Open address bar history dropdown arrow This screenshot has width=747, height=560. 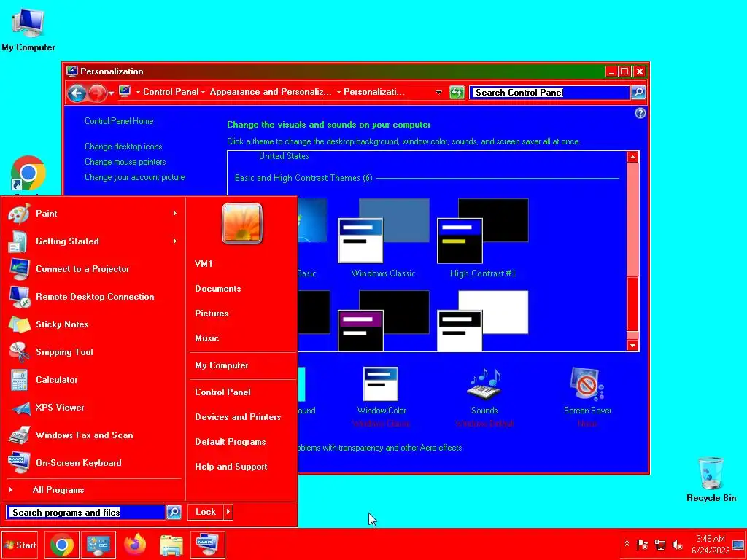click(438, 93)
